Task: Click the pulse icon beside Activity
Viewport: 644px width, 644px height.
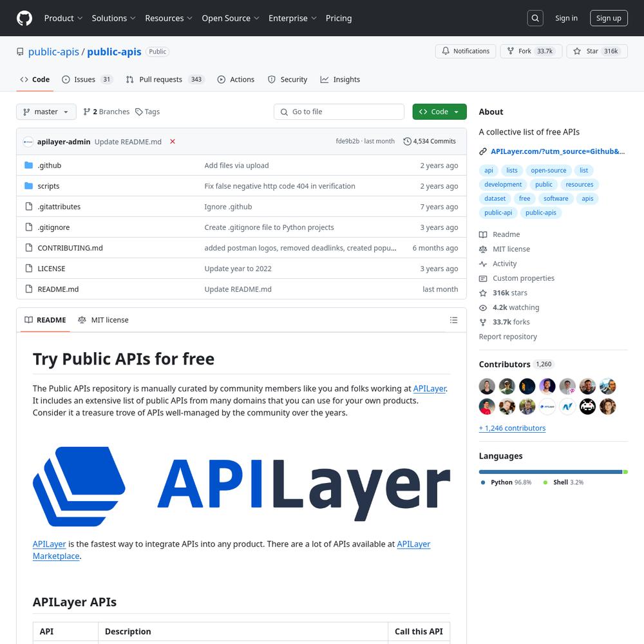Action: [x=483, y=263]
